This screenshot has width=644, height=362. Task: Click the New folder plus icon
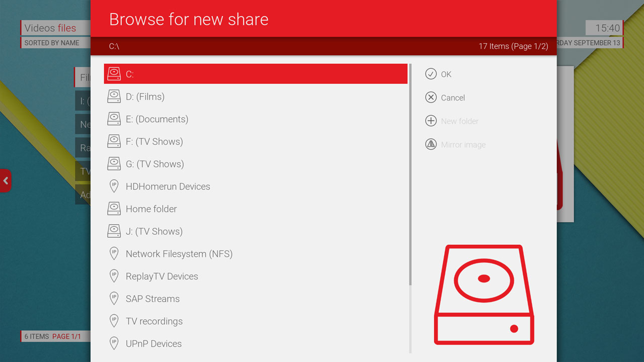[x=431, y=121]
